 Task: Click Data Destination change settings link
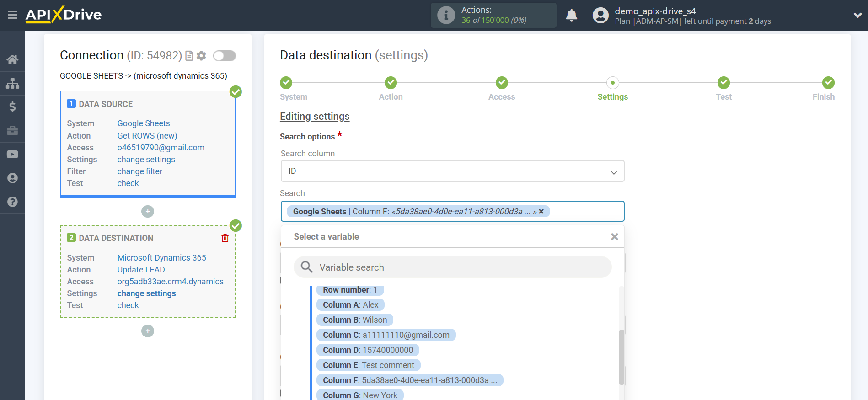point(147,293)
